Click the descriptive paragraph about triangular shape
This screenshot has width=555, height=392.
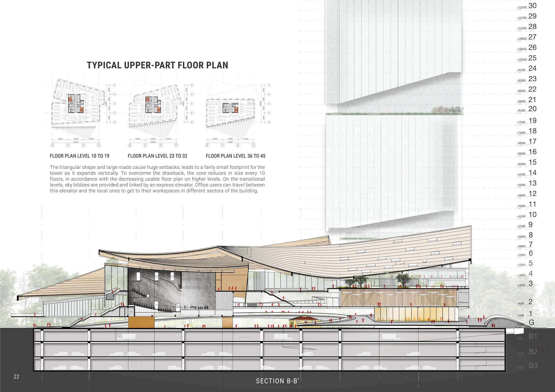(157, 179)
